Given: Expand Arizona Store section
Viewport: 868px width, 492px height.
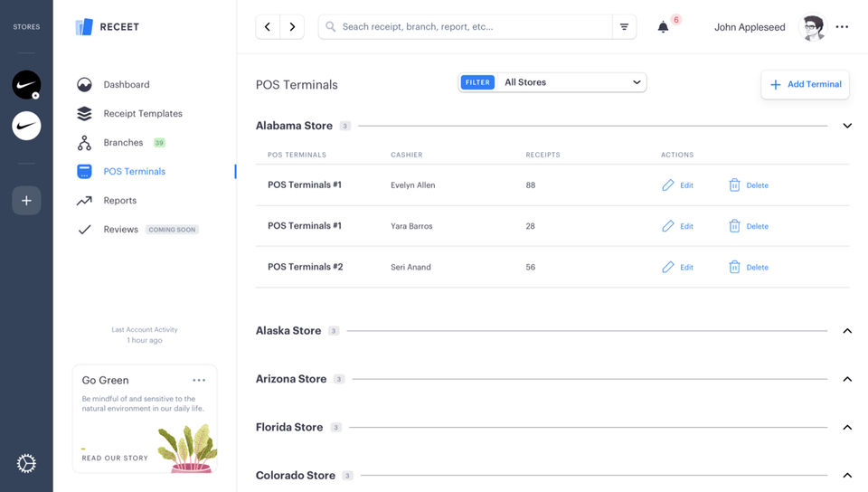Looking at the screenshot, I should 847,379.
